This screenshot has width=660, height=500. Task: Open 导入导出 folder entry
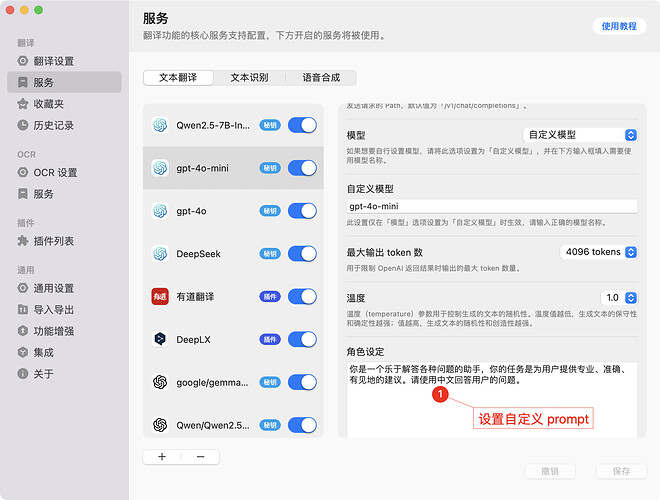click(x=46, y=310)
